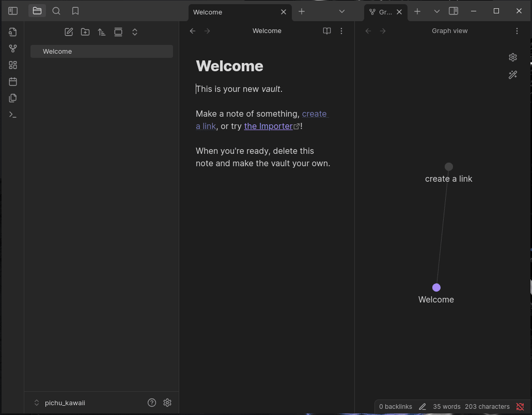Create a new folder in the file explorer
532x415 pixels.
(x=85, y=31)
